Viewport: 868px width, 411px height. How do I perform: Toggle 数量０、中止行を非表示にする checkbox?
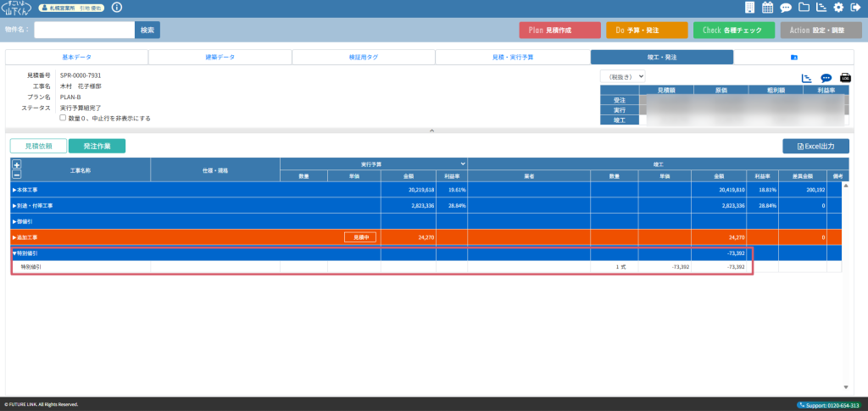[63, 118]
